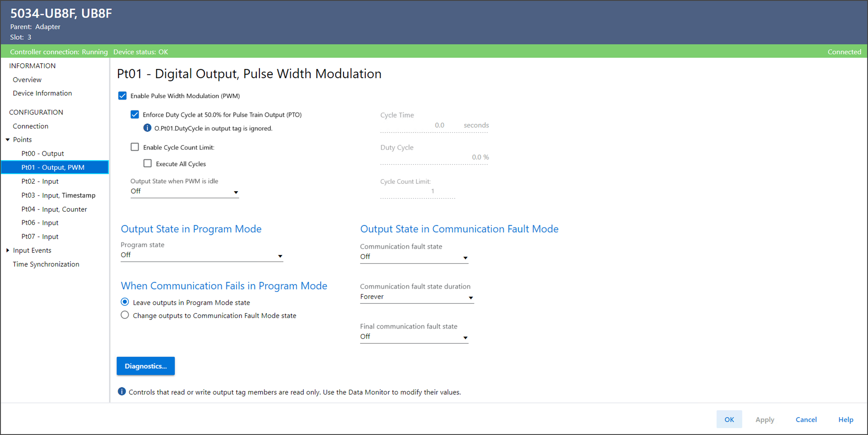Viewport: 868px width, 435px height.
Task: Enable the Cycle Count Limit checkbox
Action: click(x=135, y=147)
